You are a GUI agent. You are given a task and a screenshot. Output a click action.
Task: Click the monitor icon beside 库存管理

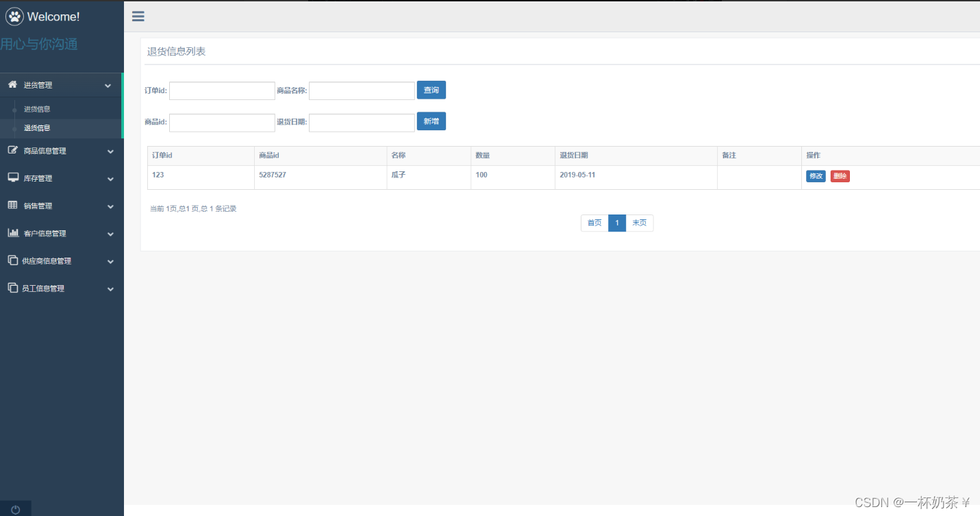12,177
